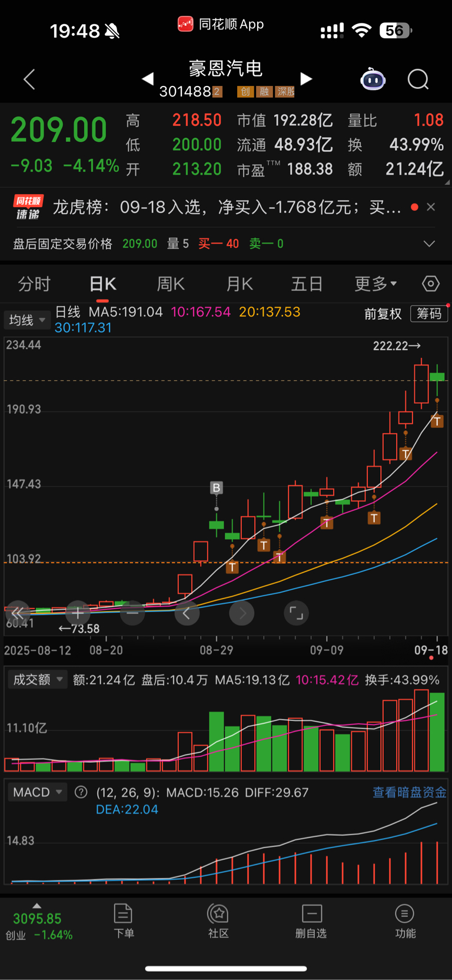The width and height of the screenshot is (452, 980).
Task: Close the 龙虎榜 news banner
Action: click(431, 207)
